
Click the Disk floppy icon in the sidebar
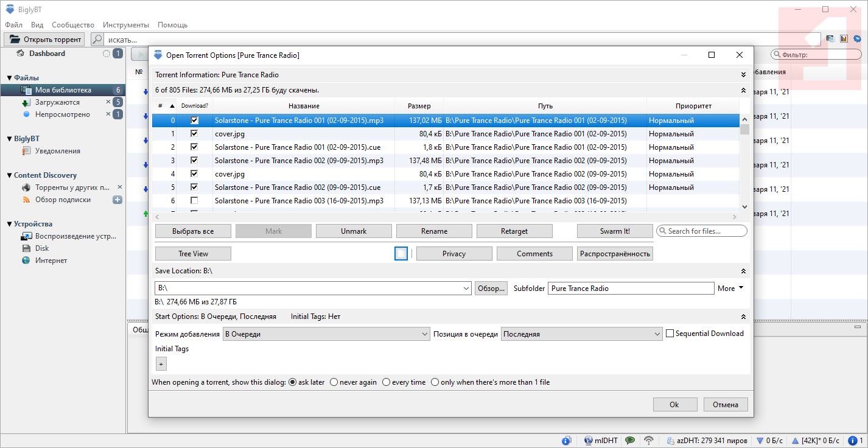click(27, 248)
